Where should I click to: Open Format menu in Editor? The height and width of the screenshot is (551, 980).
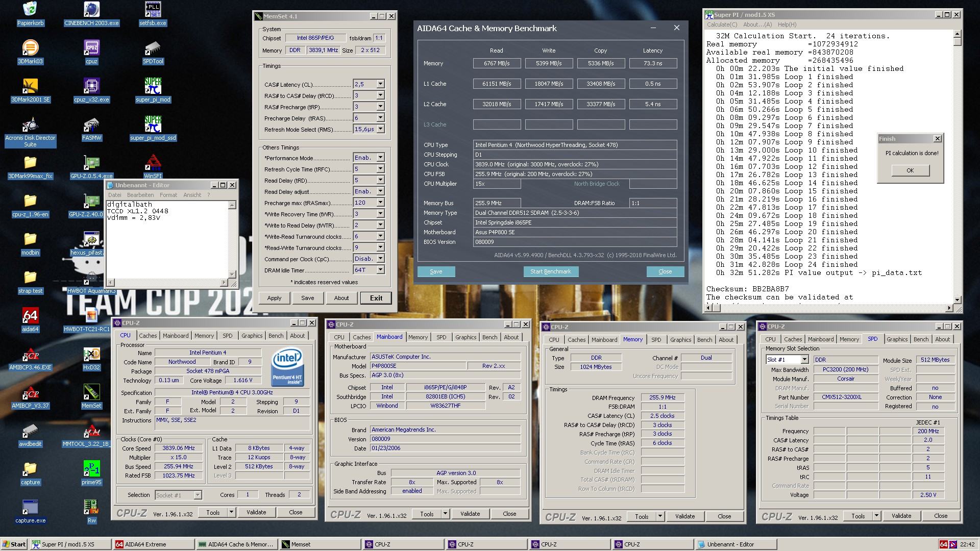coord(168,195)
